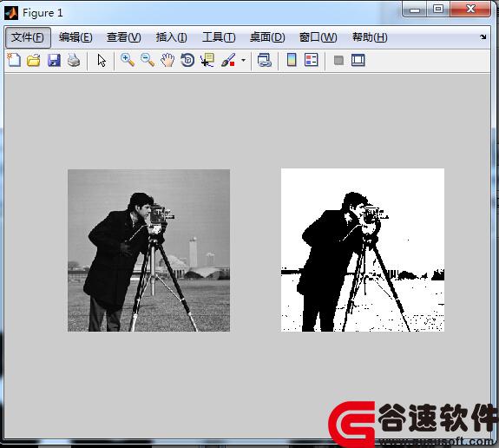This screenshot has height=448, width=499.
Task: Save the figure with floppy disk icon
Action: pos(54,60)
